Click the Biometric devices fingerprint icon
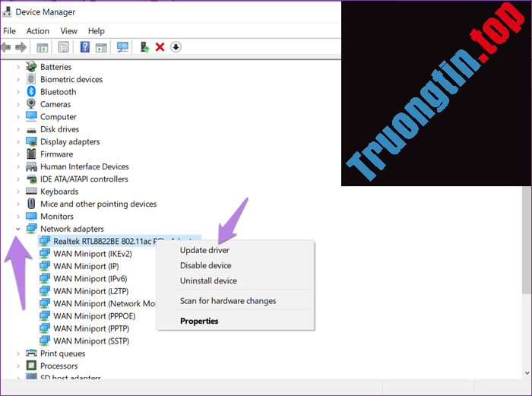 pyautogui.click(x=31, y=79)
